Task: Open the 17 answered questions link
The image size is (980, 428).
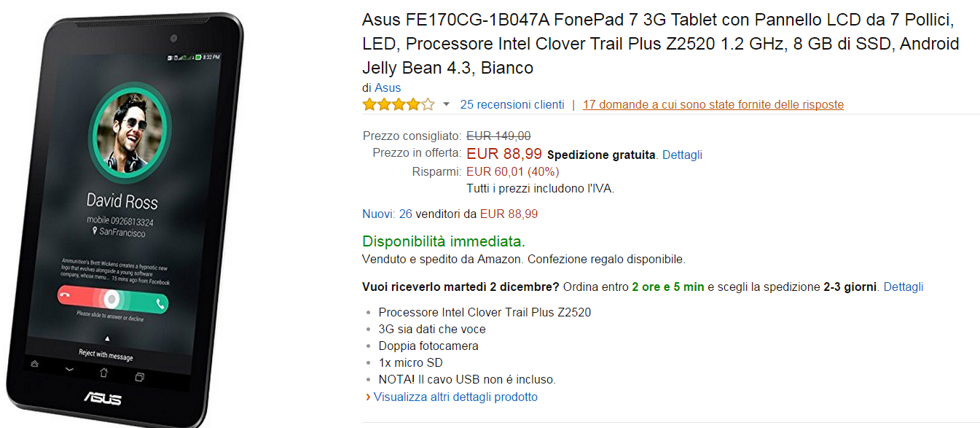Action: [x=713, y=104]
